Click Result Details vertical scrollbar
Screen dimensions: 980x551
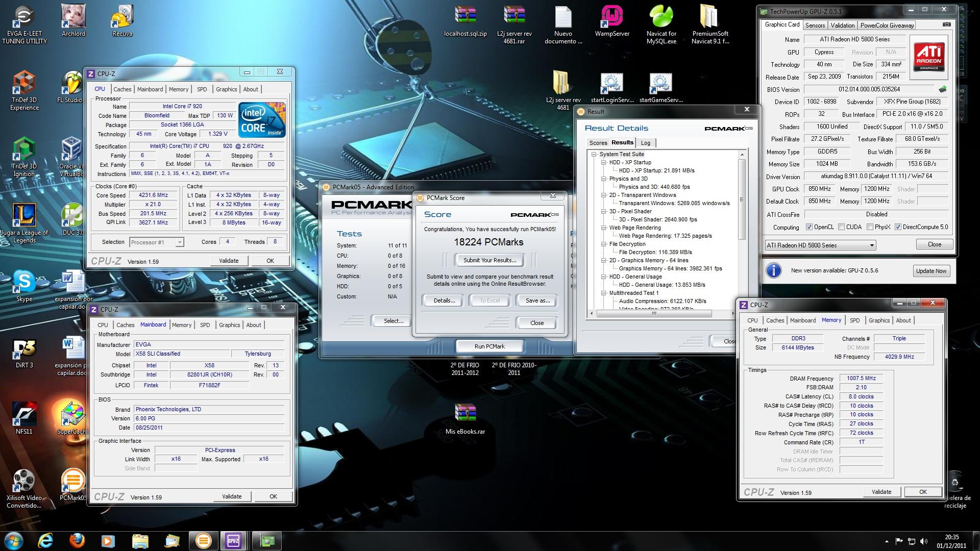742,199
